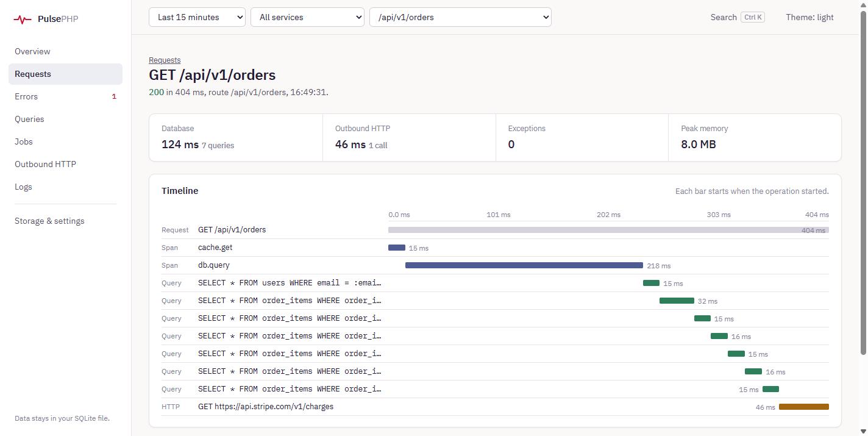Select the cache.get span row label
The width and height of the screenshot is (868, 436).
pos(215,248)
